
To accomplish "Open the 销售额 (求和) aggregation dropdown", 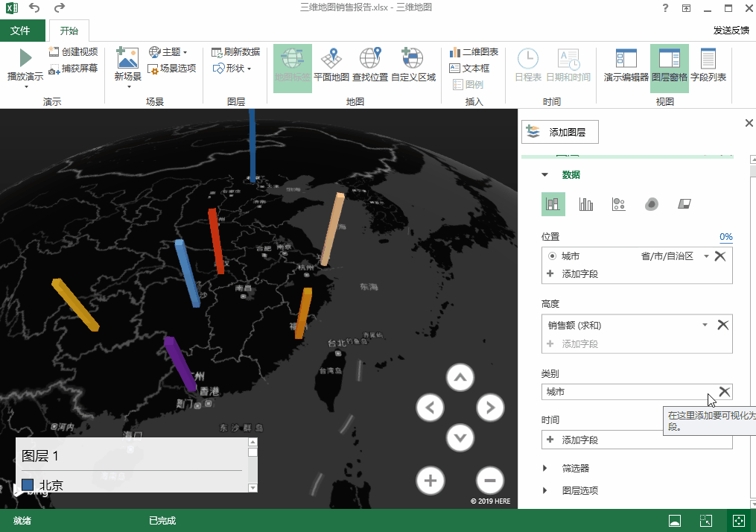I will pyautogui.click(x=705, y=325).
